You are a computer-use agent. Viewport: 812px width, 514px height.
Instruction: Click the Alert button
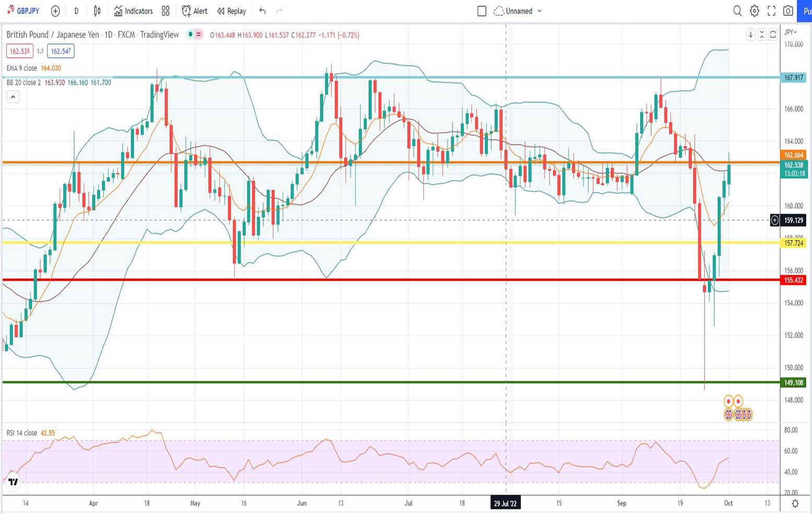194,11
